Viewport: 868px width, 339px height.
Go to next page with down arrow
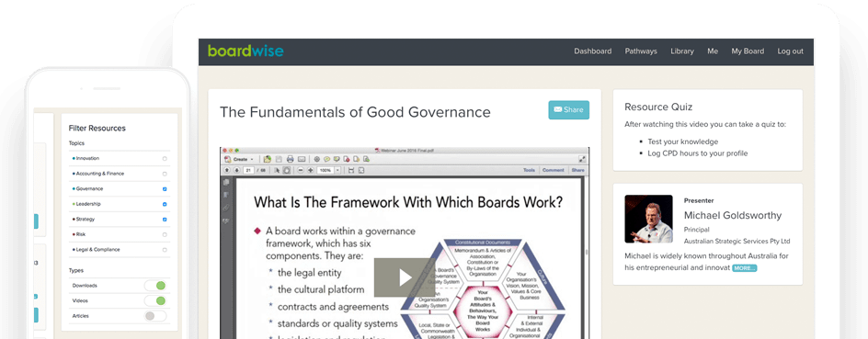(236, 170)
